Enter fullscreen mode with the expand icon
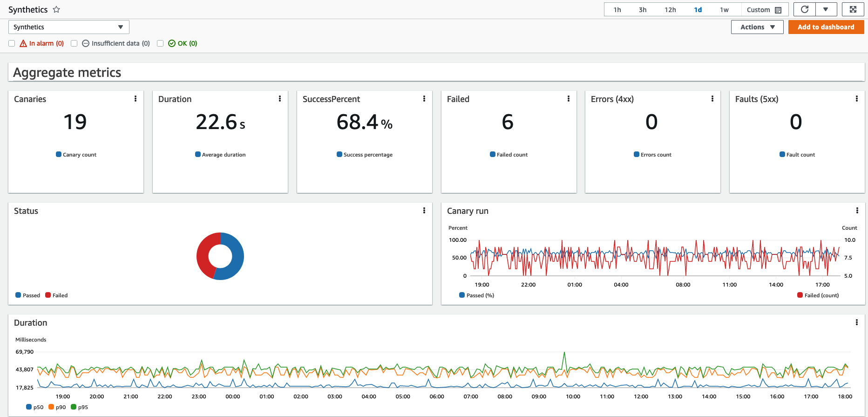This screenshot has width=868, height=417. (853, 9)
